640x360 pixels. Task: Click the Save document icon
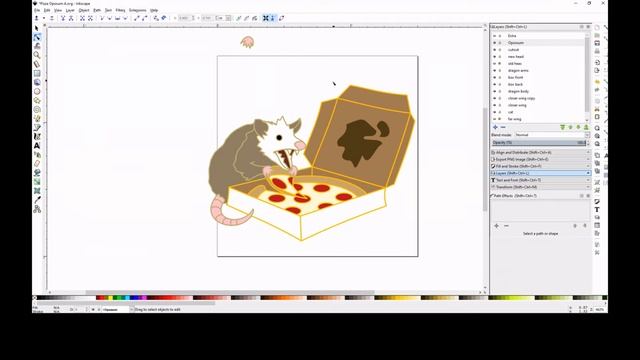(597, 43)
